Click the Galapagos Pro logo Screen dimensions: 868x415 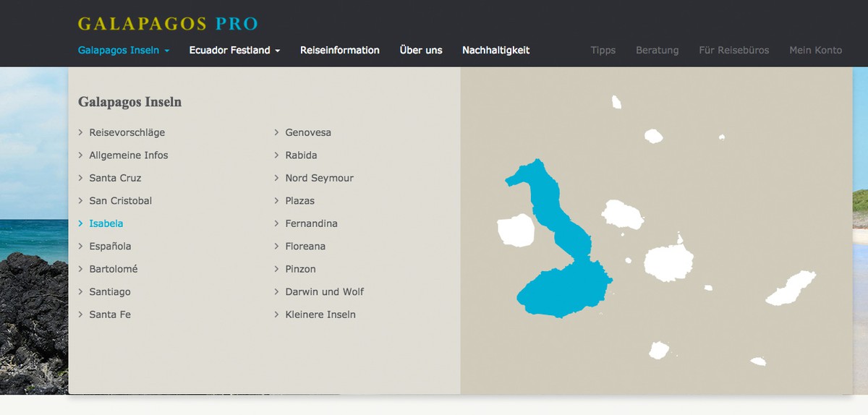168,24
